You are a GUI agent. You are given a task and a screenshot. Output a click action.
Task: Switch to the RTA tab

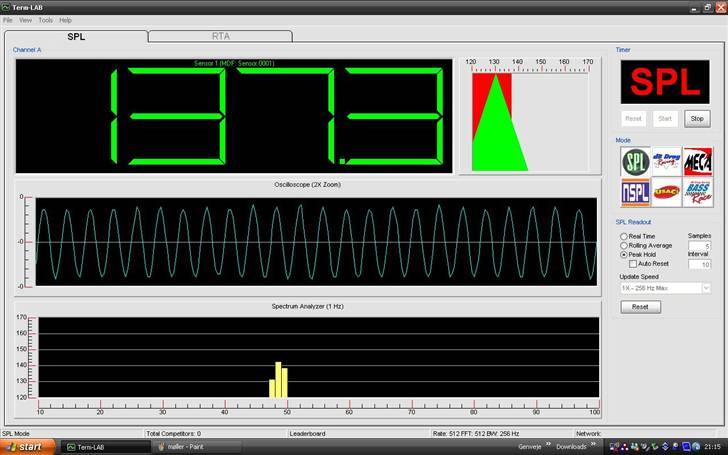(220, 36)
